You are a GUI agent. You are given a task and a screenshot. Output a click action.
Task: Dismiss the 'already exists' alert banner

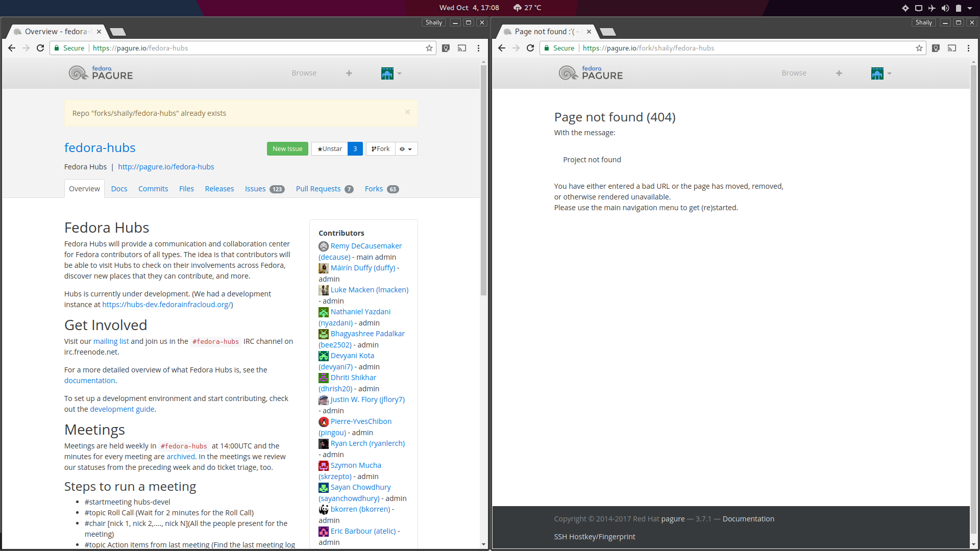pos(407,112)
